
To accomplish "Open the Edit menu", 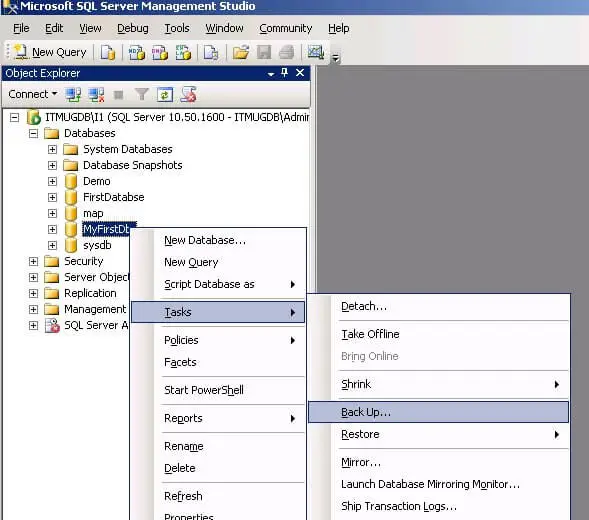I will coord(54,28).
